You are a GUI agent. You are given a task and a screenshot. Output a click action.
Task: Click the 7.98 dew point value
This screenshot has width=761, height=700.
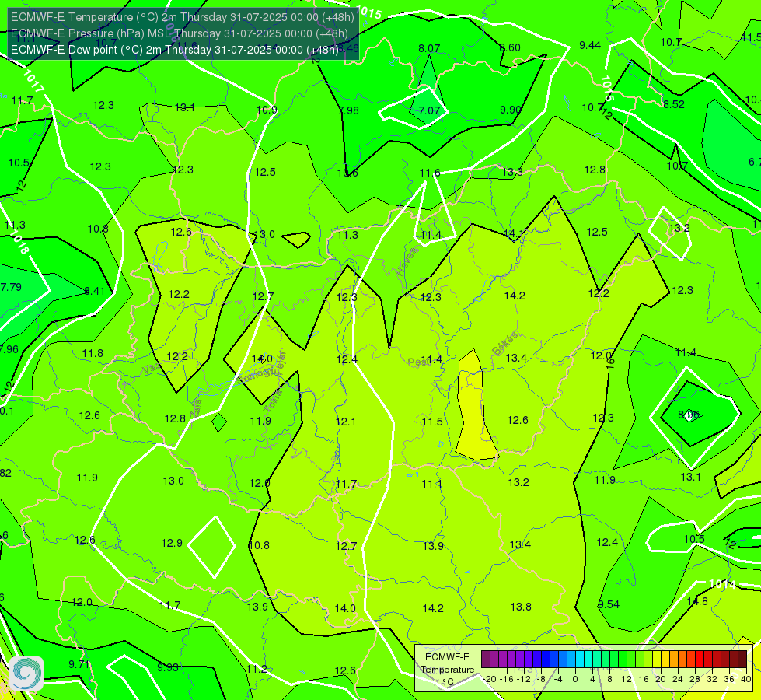[348, 110]
